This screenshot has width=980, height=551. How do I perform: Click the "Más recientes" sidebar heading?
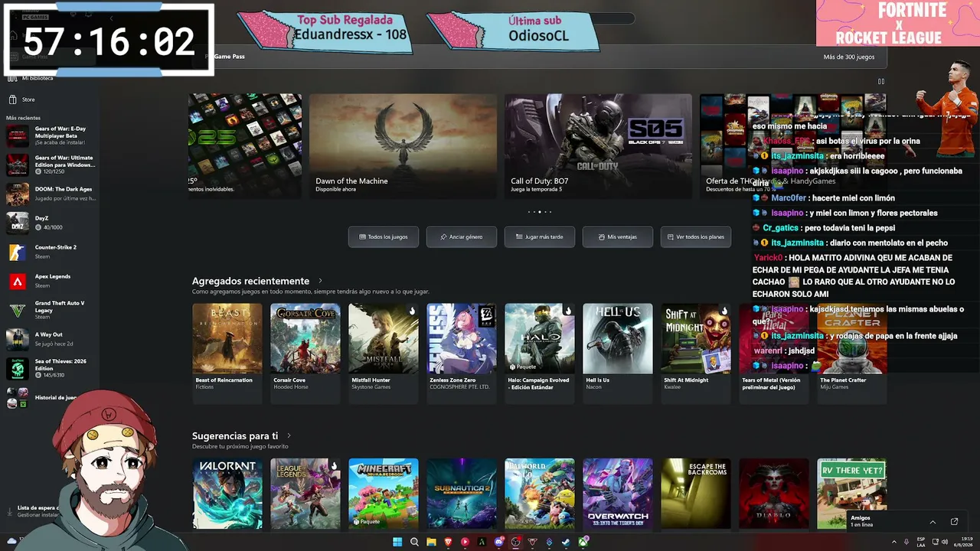click(x=24, y=118)
